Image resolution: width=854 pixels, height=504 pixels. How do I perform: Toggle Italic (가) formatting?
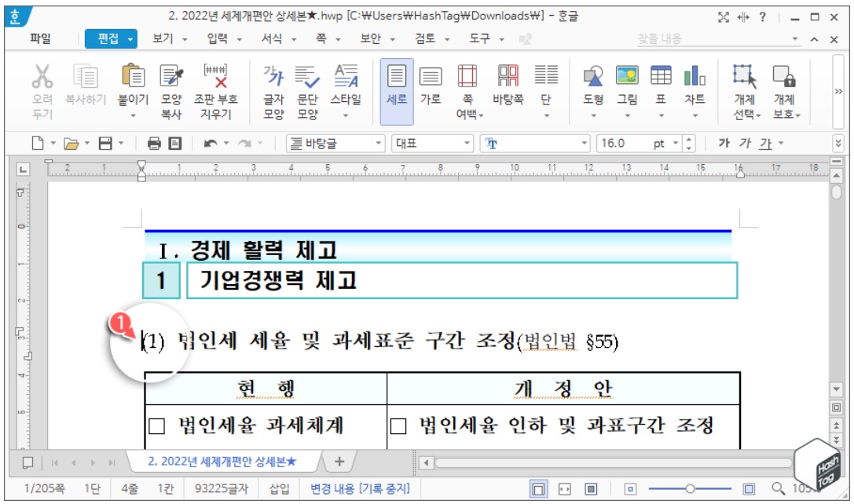coord(745,143)
